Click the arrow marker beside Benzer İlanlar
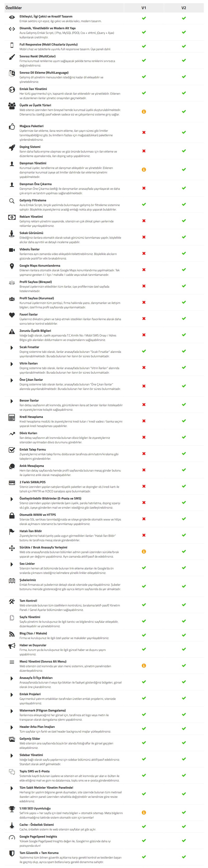This screenshot has height=868, width=208. pos(12,401)
